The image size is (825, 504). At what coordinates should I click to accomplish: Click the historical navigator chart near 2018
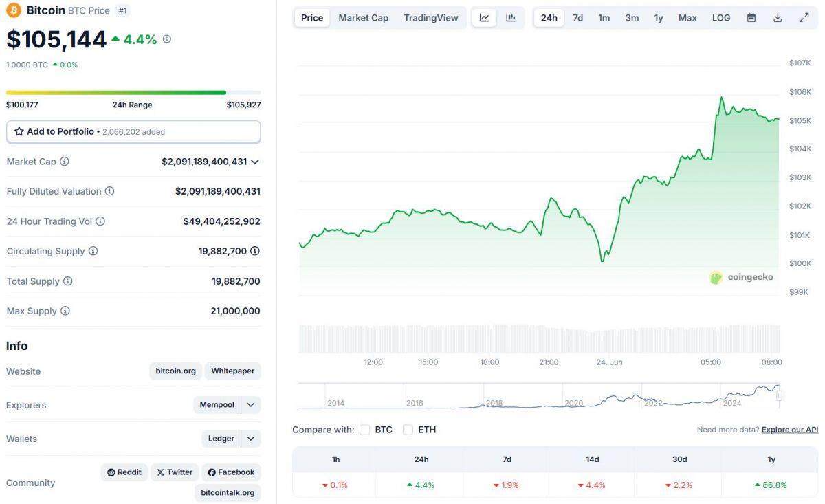(494, 403)
